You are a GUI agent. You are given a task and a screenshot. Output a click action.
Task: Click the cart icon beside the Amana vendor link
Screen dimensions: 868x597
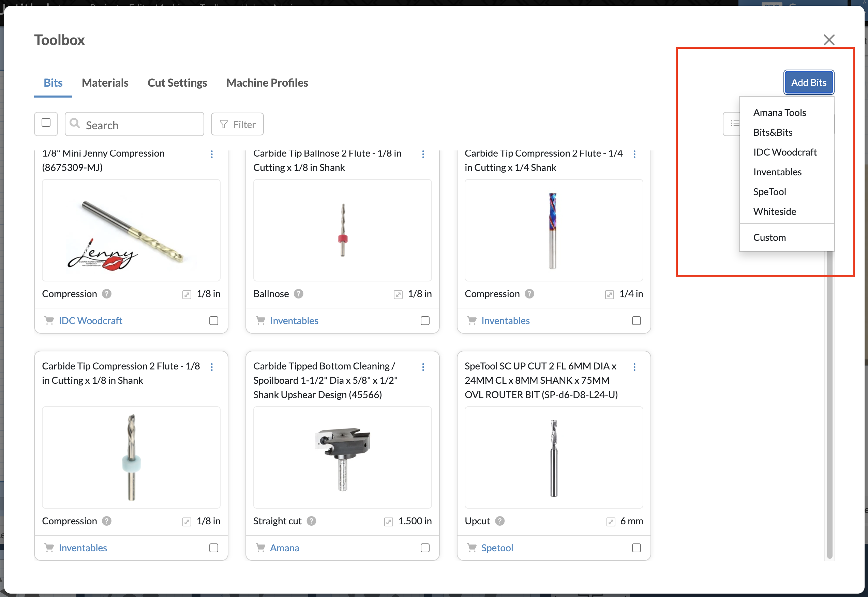[x=260, y=548]
